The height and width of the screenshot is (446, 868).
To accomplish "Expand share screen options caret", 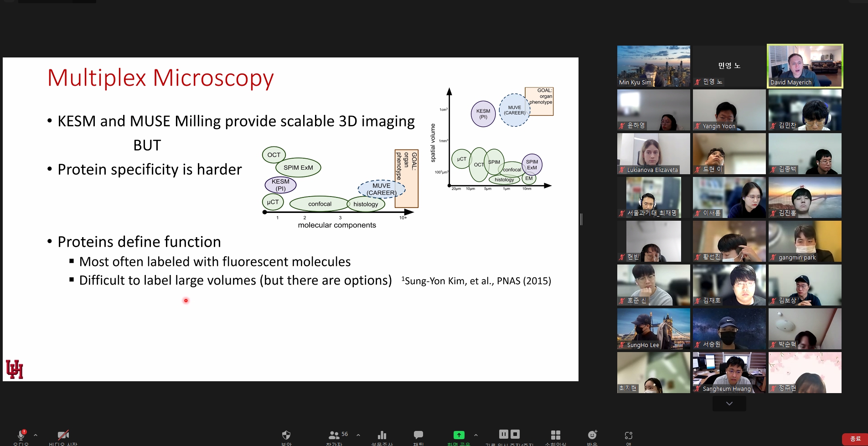I will (x=476, y=435).
